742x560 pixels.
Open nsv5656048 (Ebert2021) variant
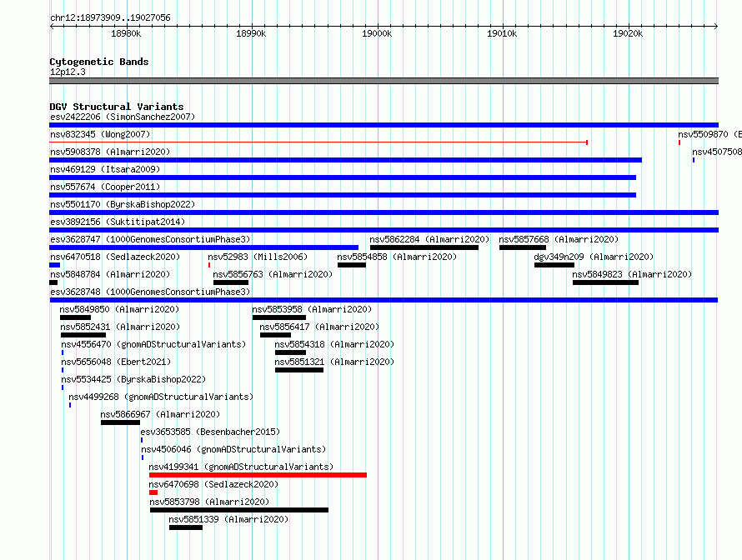pyautogui.click(x=117, y=362)
